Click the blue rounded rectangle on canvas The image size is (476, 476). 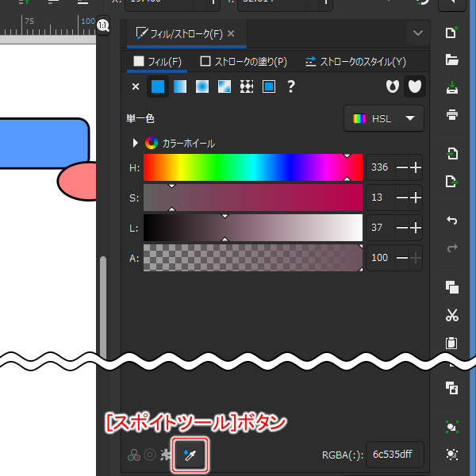[44, 144]
